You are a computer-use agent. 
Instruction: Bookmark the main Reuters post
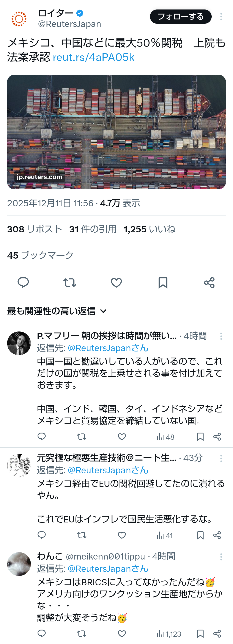tap(163, 283)
